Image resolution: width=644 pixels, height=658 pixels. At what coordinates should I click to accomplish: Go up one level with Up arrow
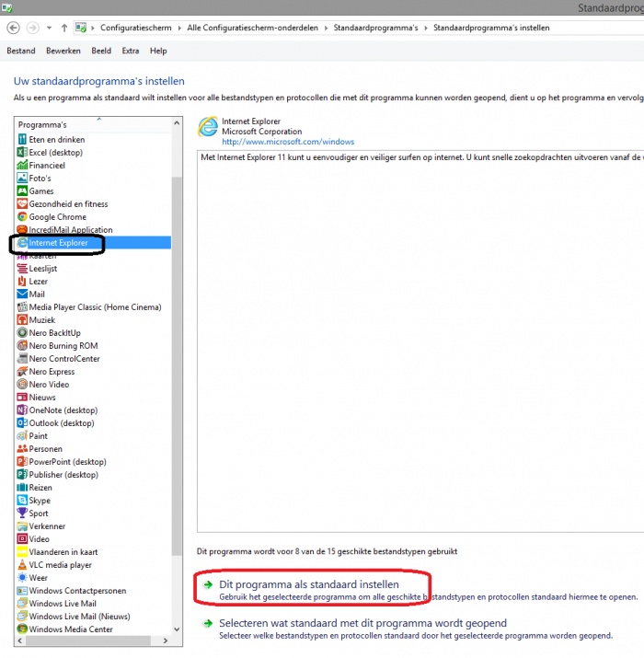pos(64,28)
